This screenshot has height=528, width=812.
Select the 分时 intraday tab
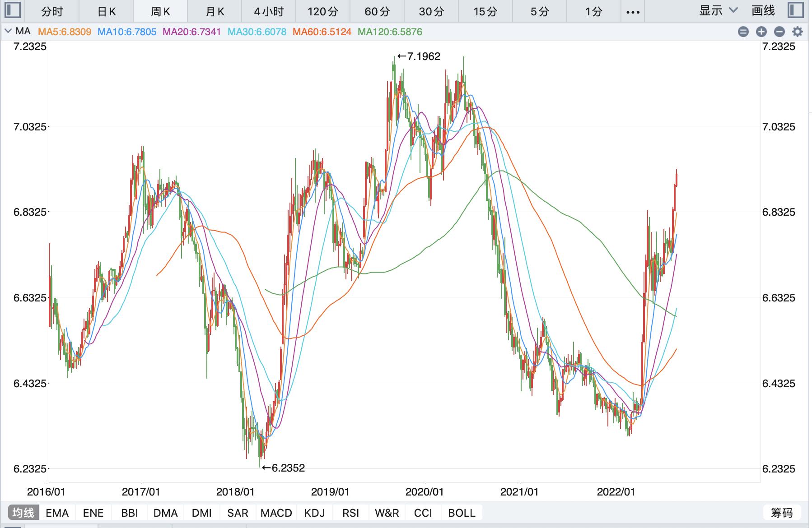(x=52, y=11)
